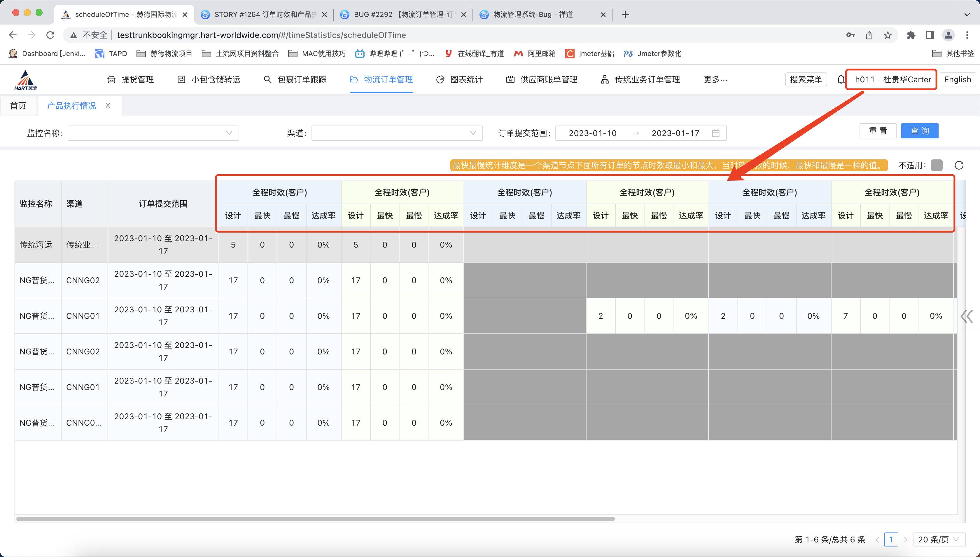Click the share page icon in address bar
980x557 pixels.
click(x=869, y=35)
